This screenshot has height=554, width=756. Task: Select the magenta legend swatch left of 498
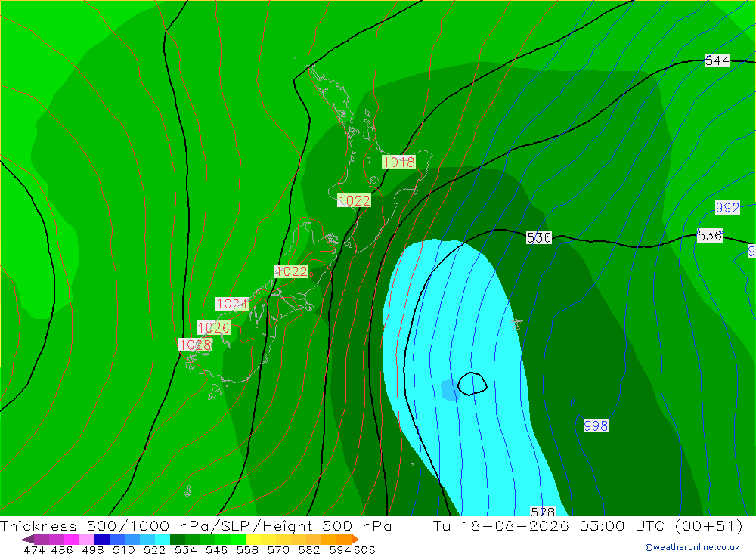pos(72,539)
